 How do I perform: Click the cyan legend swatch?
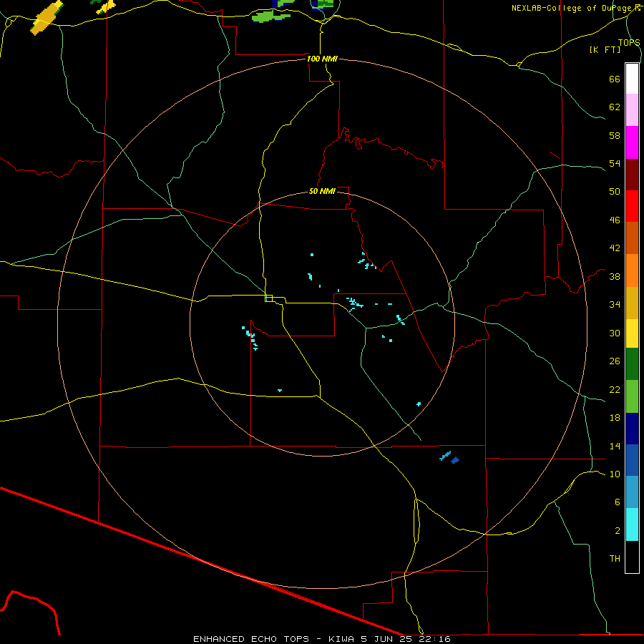click(x=632, y=525)
